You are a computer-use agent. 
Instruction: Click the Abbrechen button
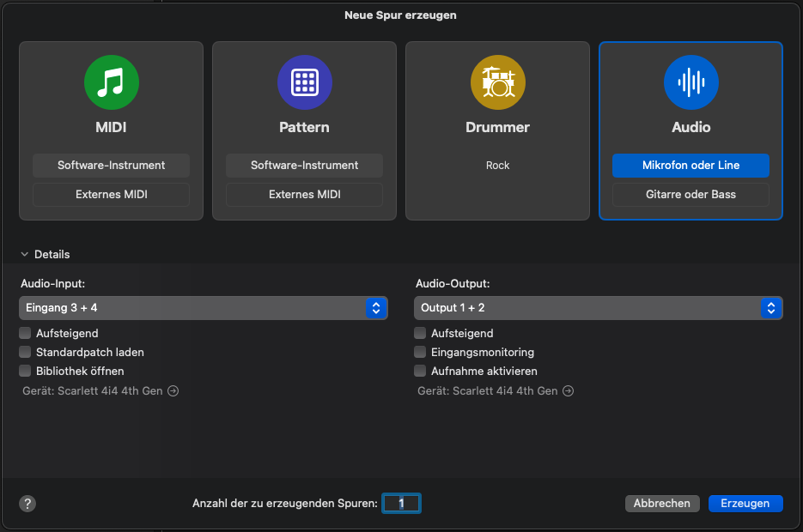661,504
